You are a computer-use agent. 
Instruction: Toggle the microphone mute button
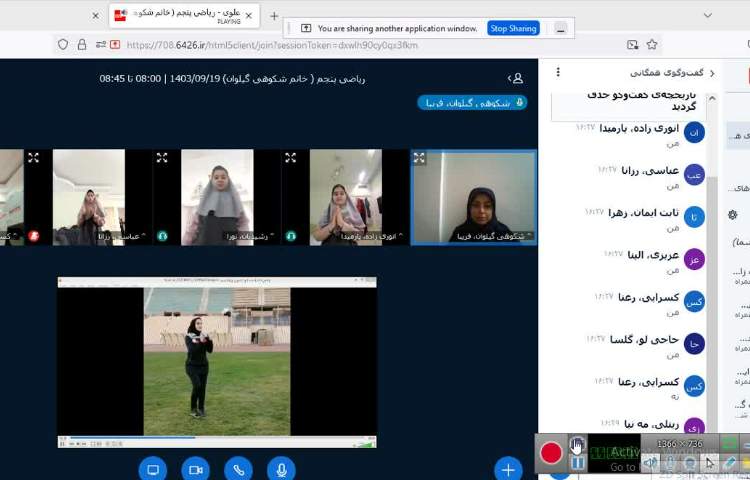[281, 469]
